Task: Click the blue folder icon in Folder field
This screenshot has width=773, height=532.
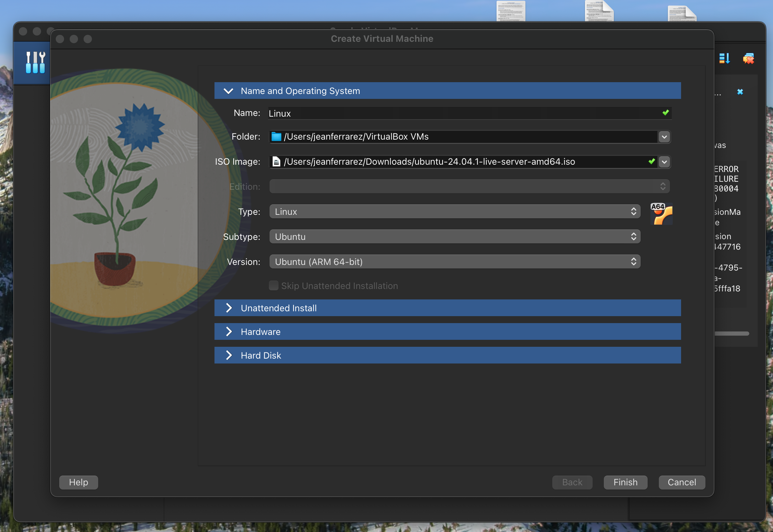Action: pyautogui.click(x=276, y=136)
